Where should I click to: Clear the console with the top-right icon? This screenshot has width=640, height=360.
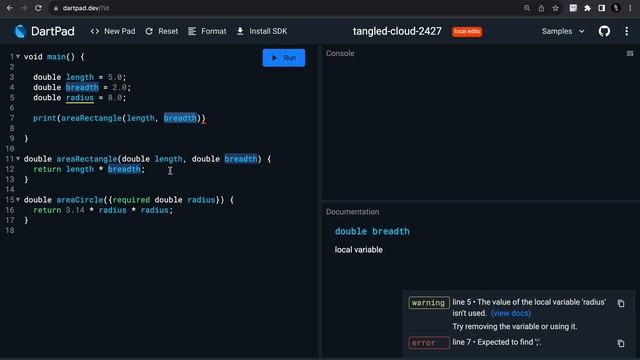tap(630, 53)
